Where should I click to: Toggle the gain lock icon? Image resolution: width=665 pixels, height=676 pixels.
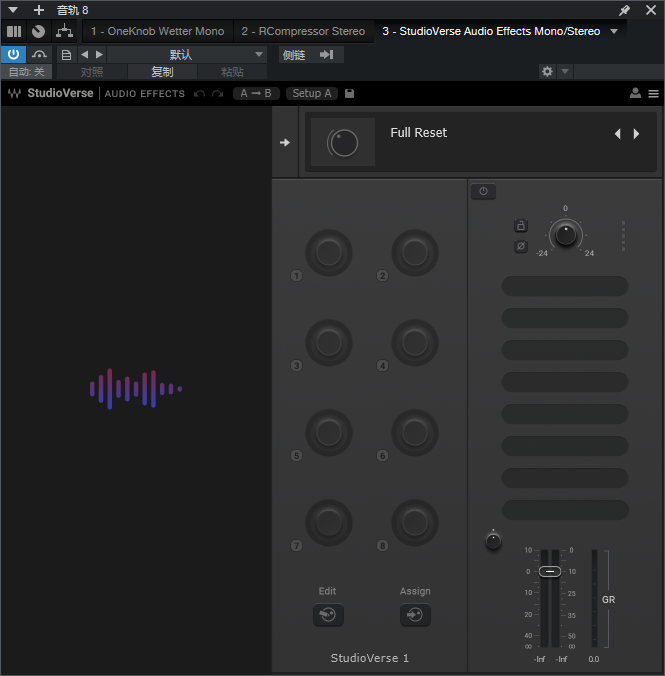pyautogui.click(x=521, y=225)
